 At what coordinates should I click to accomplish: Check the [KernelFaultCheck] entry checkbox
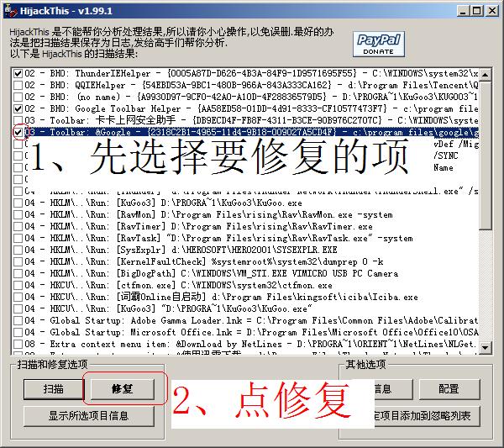pos(18,261)
